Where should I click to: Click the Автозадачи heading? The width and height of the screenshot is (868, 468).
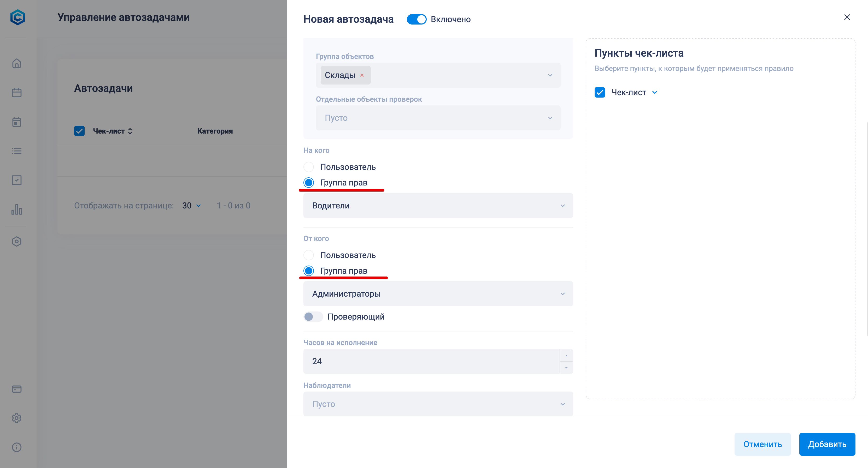(x=103, y=88)
